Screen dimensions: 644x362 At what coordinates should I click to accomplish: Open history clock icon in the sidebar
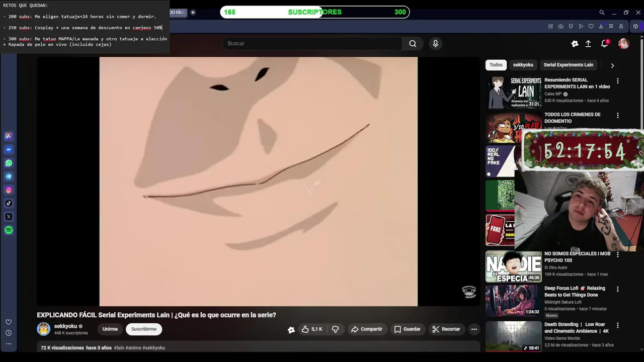click(9, 333)
